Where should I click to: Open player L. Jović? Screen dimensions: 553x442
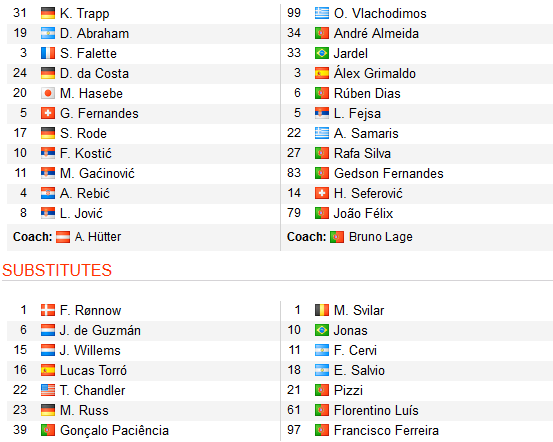[x=81, y=213]
